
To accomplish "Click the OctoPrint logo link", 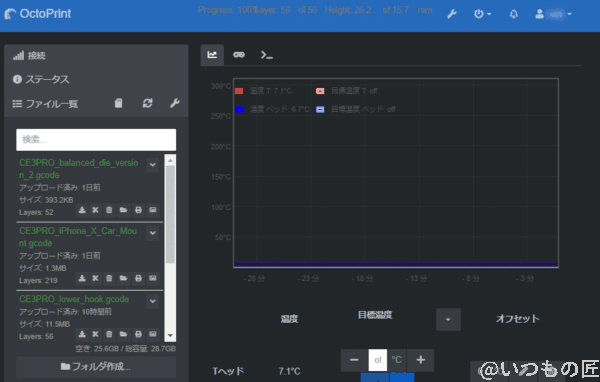I will pos(38,14).
